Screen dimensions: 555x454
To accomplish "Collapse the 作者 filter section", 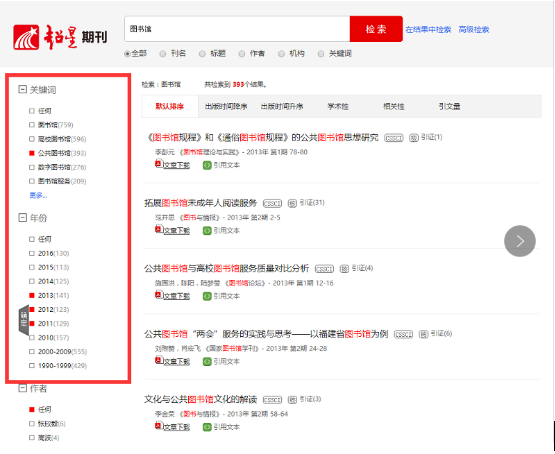I will (22, 388).
